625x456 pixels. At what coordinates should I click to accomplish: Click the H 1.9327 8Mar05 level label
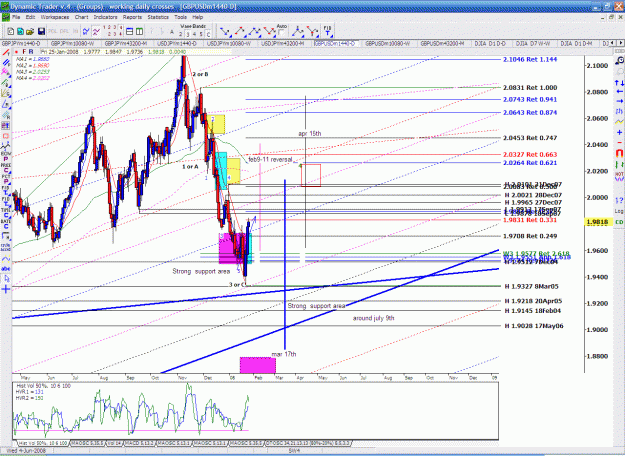[531, 286]
